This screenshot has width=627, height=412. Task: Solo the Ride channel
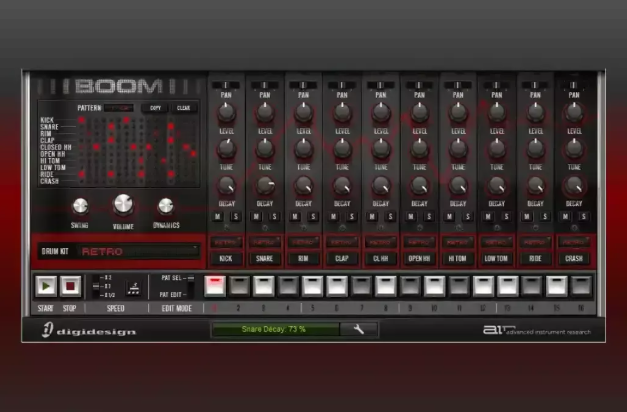(x=545, y=217)
